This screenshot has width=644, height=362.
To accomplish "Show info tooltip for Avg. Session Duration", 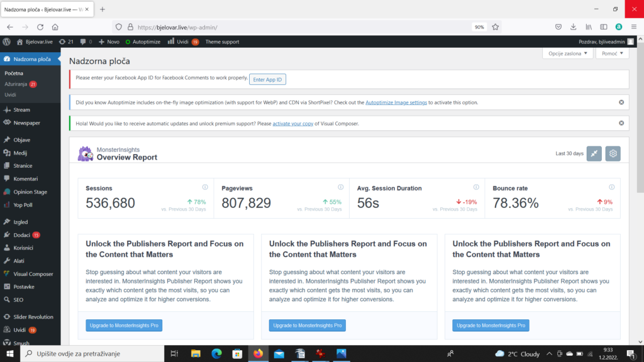I will (x=476, y=187).
